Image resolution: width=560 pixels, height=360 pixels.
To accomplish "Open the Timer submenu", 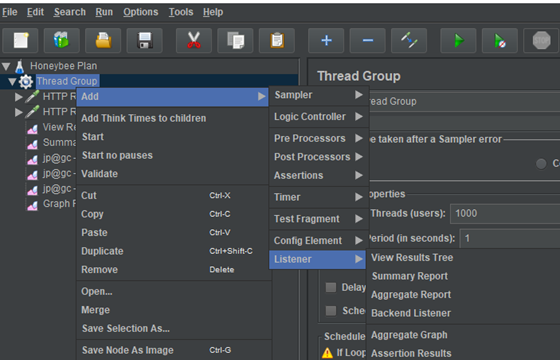I will [319, 197].
